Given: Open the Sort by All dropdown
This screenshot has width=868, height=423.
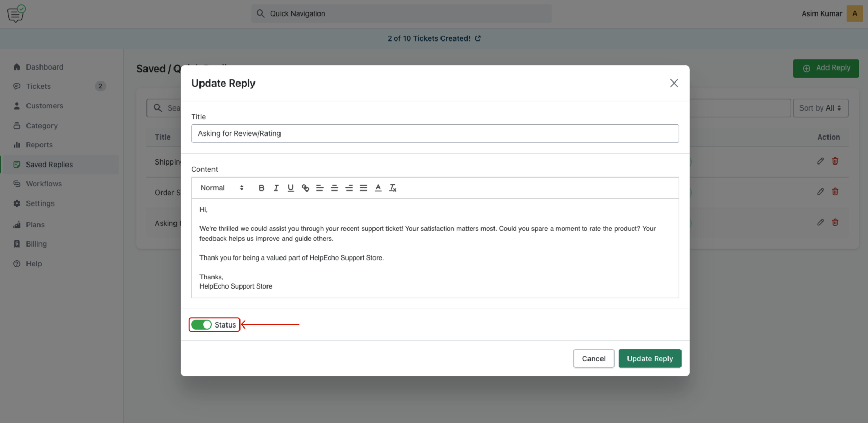Looking at the screenshot, I should point(820,108).
